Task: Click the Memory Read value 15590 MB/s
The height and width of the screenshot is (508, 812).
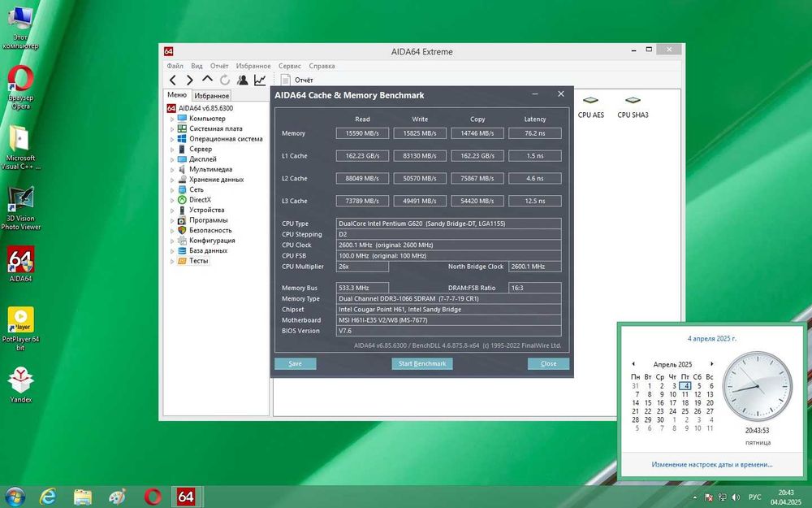Action: [362, 133]
